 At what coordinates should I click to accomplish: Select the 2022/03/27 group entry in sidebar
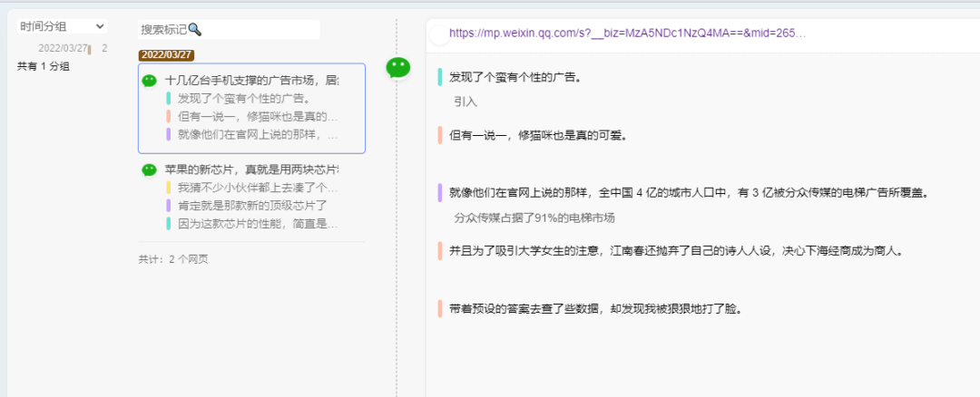(x=63, y=48)
